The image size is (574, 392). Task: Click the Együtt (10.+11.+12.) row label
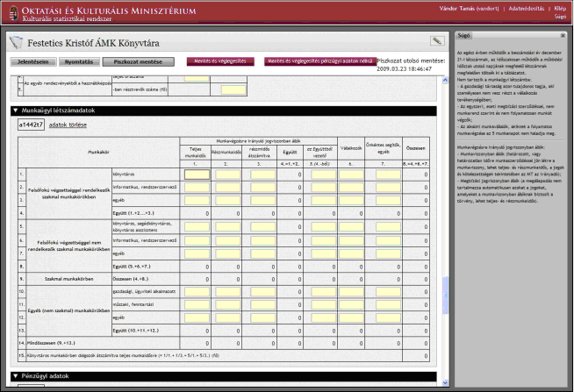pos(135,331)
